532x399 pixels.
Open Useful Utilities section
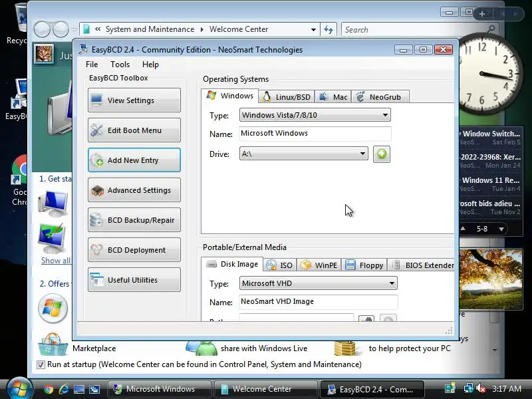134,279
